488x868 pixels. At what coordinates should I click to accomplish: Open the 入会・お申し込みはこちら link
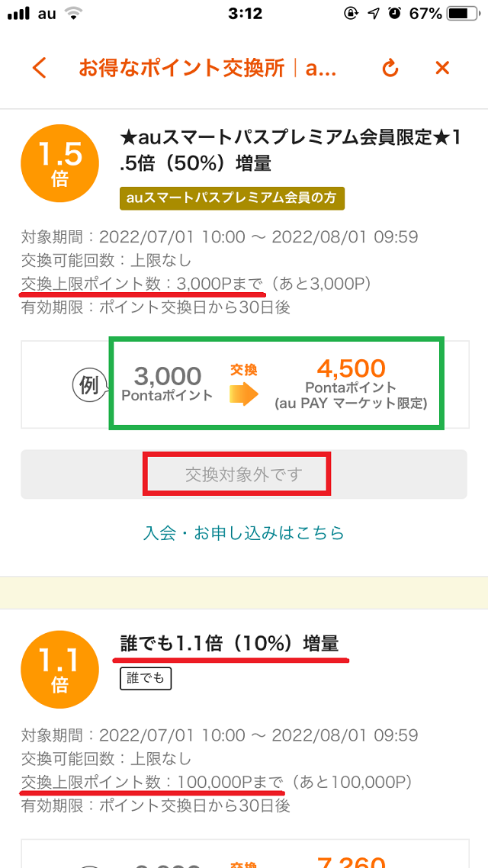[243, 532]
